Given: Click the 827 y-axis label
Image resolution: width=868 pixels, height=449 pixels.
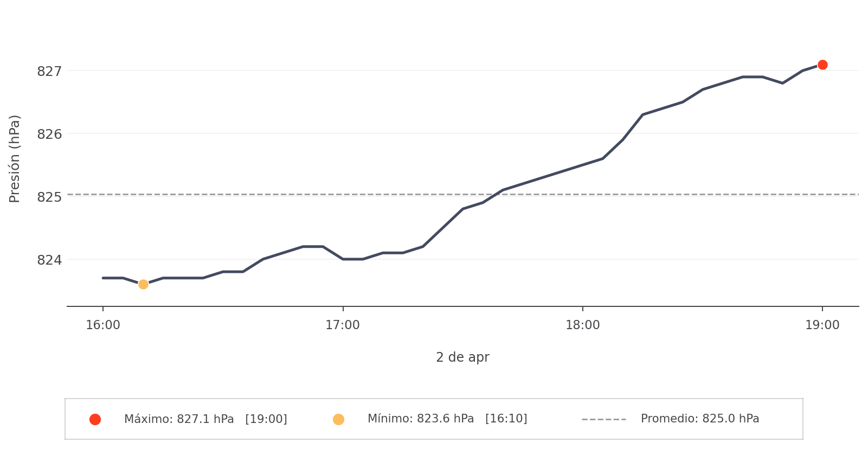Looking at the screenshot, I should pyautogui.click(x=49, y=71).
